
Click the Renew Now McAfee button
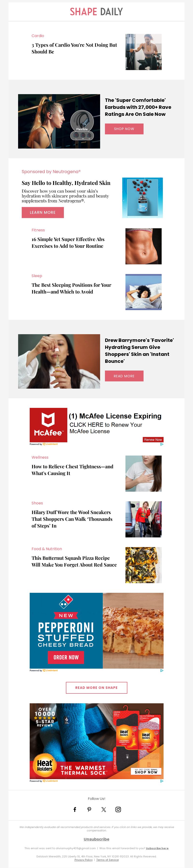click(153, 439)
